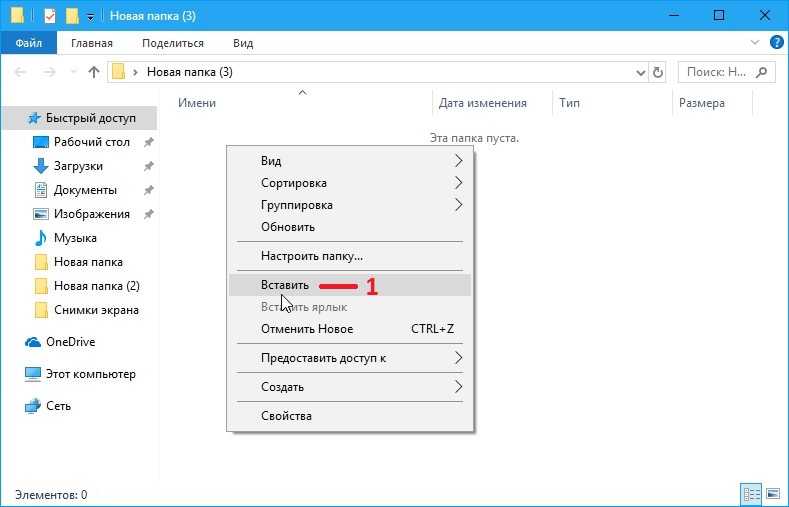
Task: Go back with the left arrow
Action: click(x=20, y=72)
